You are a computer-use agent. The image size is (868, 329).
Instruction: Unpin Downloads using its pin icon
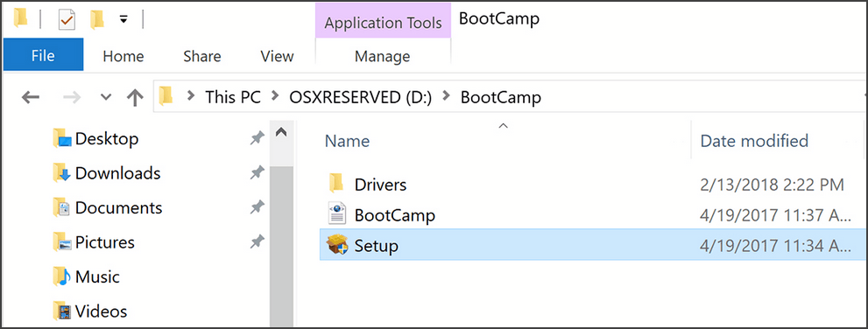pos(257,173)
